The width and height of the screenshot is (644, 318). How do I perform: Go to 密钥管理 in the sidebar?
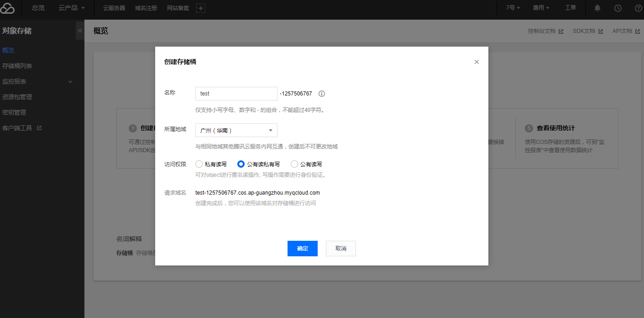pos(14,112)
